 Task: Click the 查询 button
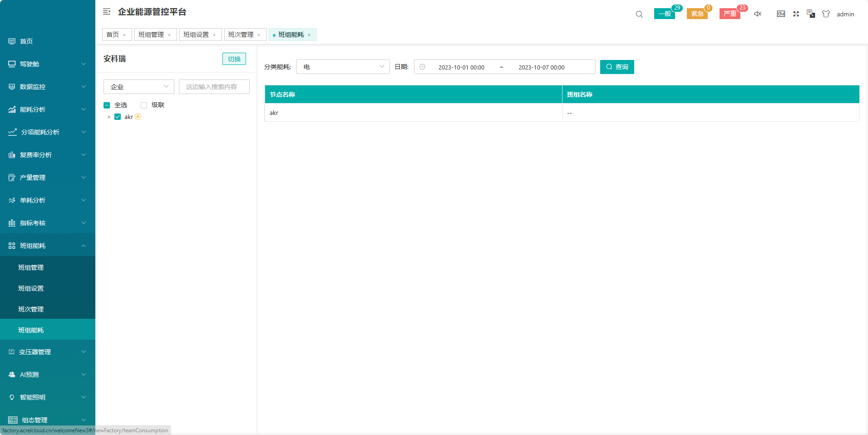point(617,67)
